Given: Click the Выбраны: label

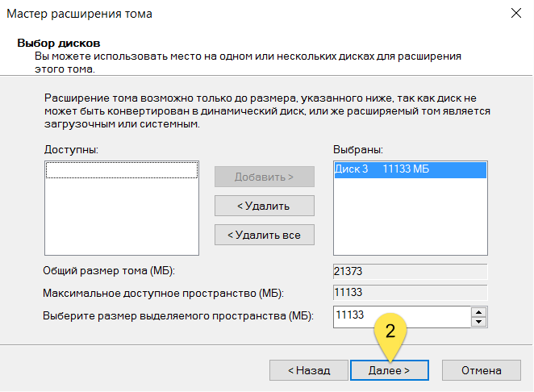Looking at the screenshot, I should coord(357,150).
